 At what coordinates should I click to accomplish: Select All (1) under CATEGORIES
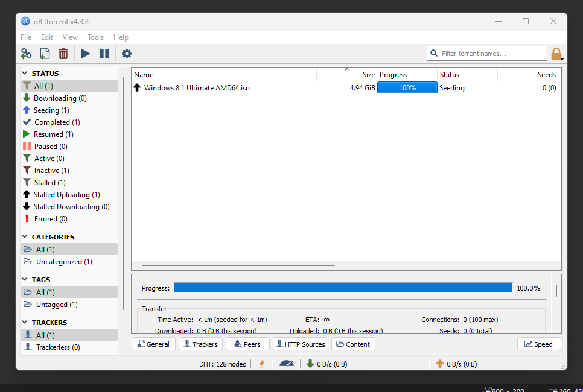coord(69,249)
